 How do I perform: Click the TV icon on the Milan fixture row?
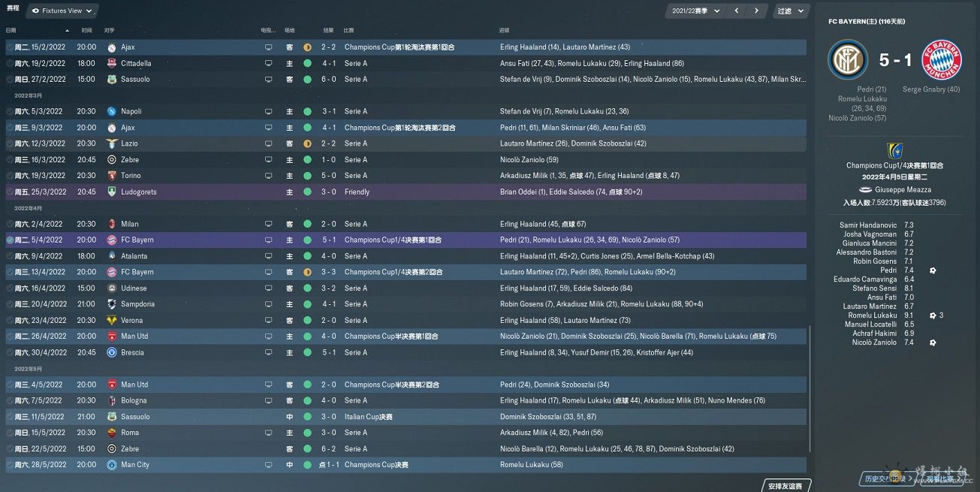coord(269,224)
